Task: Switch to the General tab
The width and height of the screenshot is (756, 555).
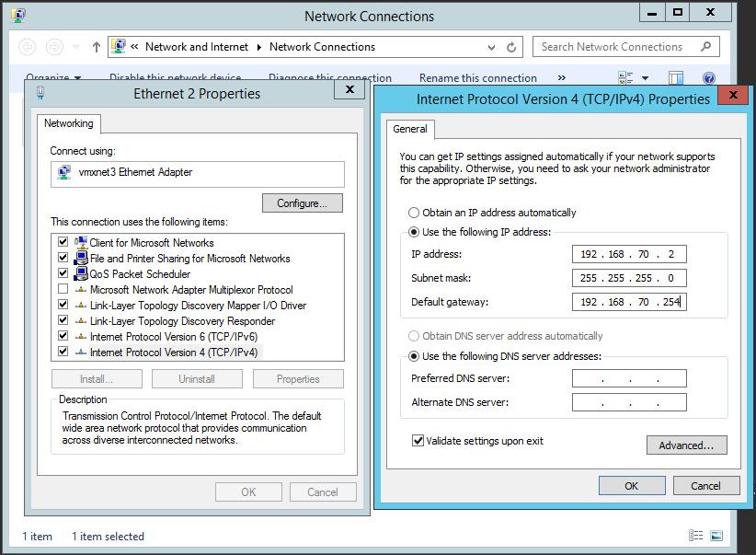Action: [x=410, y=129]
